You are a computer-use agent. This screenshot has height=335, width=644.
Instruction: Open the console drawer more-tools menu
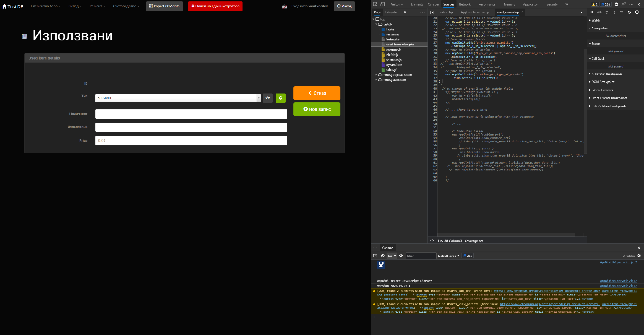point(375,248)
